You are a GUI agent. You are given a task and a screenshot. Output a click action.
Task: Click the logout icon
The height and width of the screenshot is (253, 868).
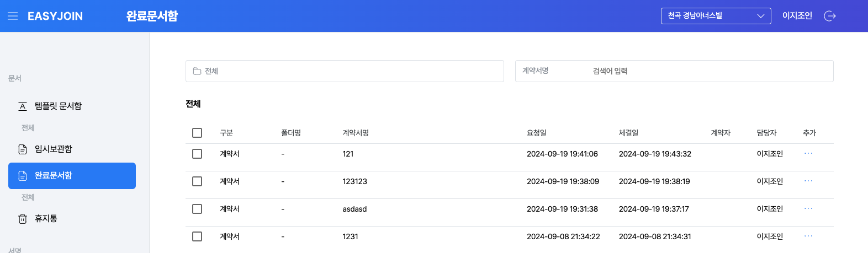[829, 16]
